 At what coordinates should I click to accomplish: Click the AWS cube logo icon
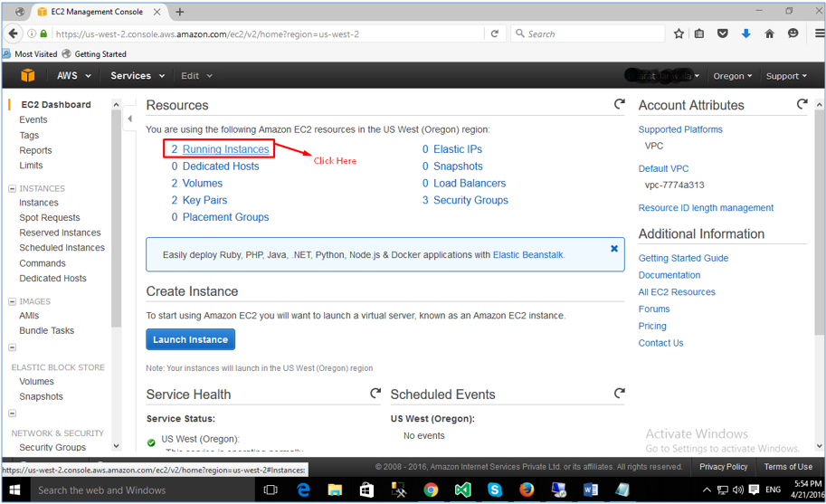click(x=28, y=75)
